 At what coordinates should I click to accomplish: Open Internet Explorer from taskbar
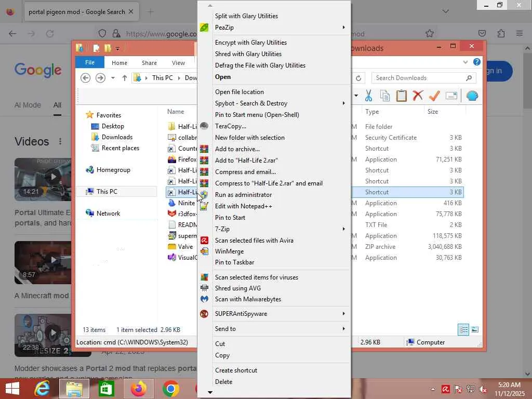coord(42,389)
